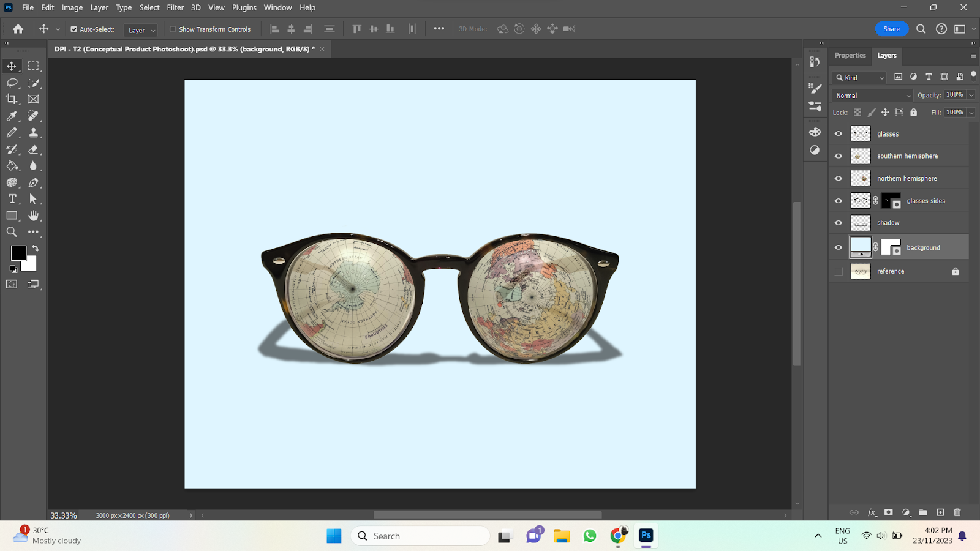Create new group folder icon

[923, 512]
